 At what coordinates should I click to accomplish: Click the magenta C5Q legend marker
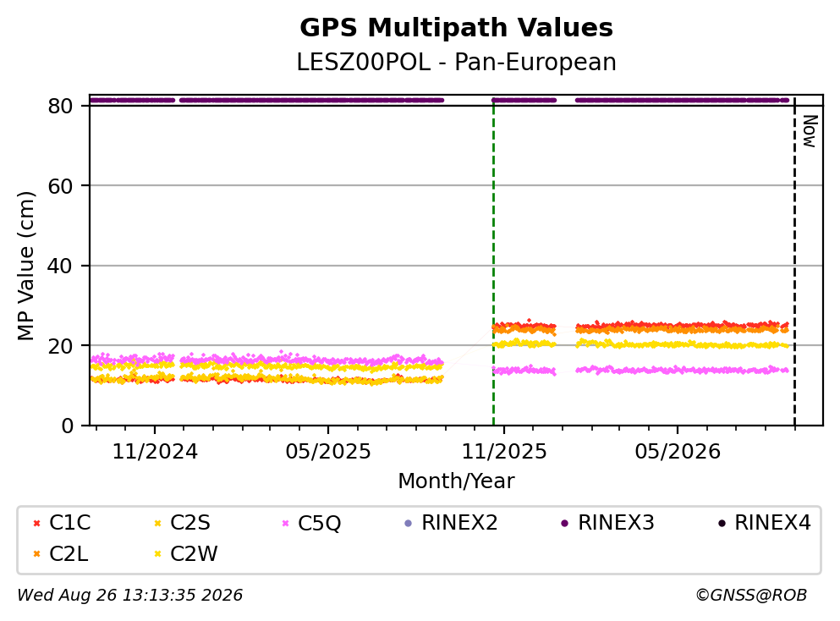click(286, 523)
